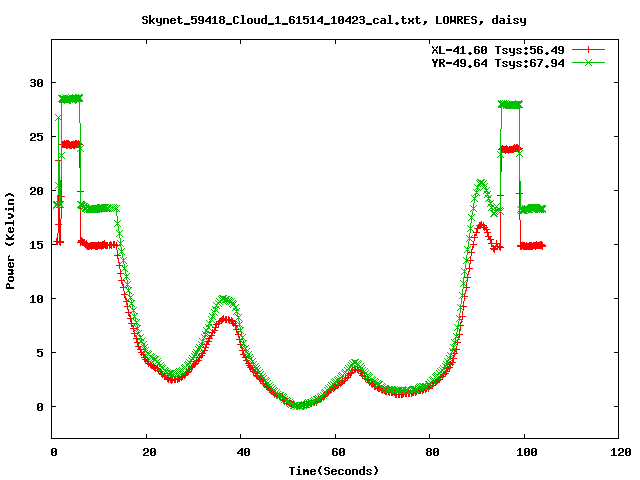This screenshot has height=480, width=640.
Task: Click the second red calibration plateau near 98 seconds
Action: pos(510,149)
